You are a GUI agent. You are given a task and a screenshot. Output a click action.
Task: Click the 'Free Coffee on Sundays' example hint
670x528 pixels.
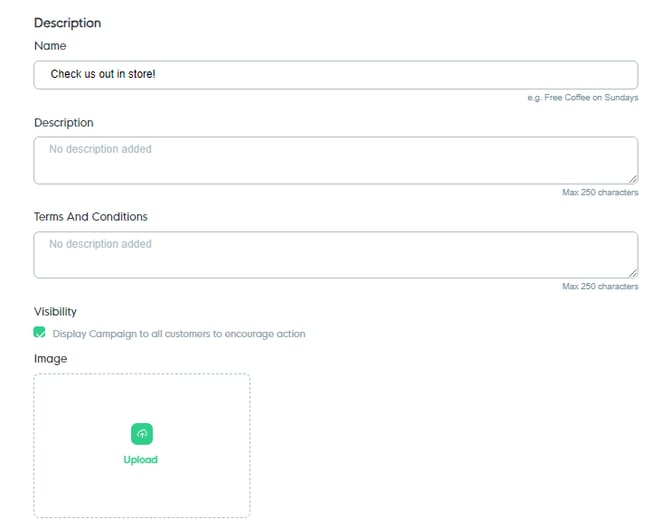[x=582, y=98]
